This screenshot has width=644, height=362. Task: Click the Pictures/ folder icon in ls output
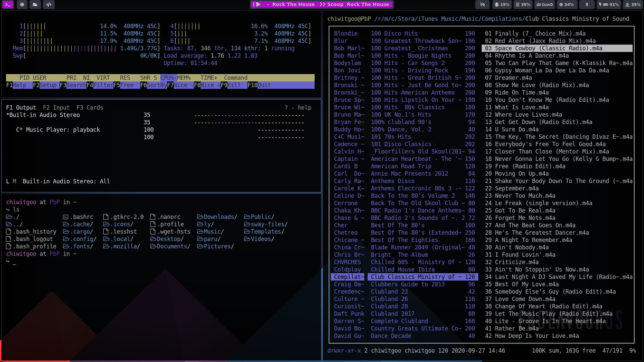200,246
